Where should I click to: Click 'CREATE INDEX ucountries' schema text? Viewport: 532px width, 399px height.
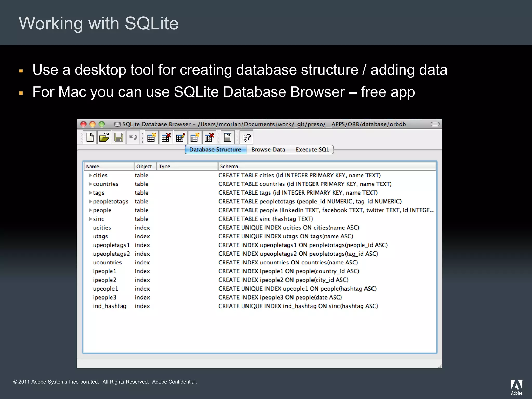point(288,263)
